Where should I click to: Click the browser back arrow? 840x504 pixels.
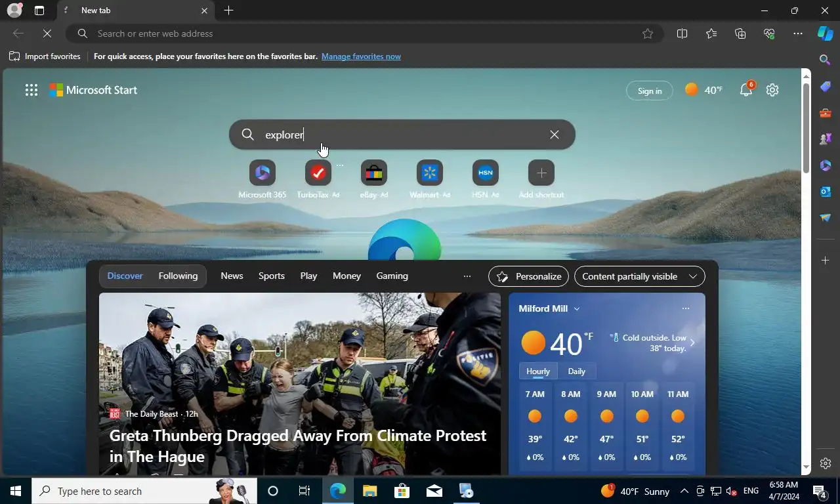click(18, 33)
